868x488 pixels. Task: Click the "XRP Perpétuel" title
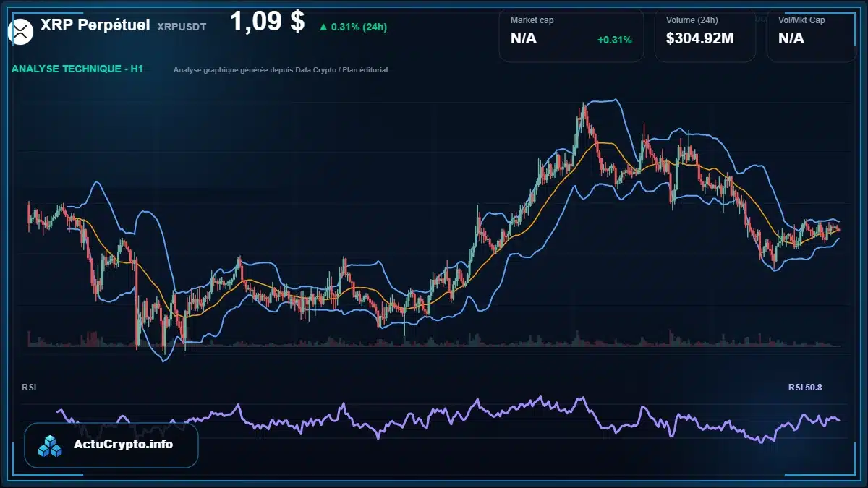[95, 25]
